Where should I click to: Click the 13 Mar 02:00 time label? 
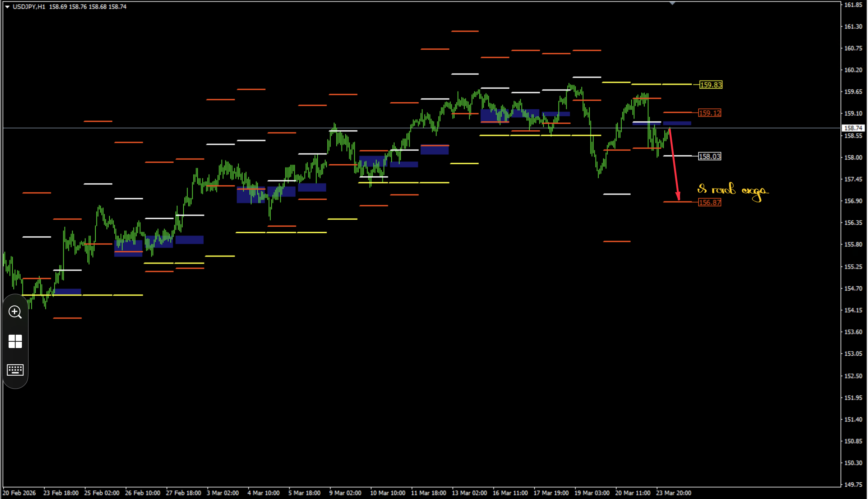[469, 493]
